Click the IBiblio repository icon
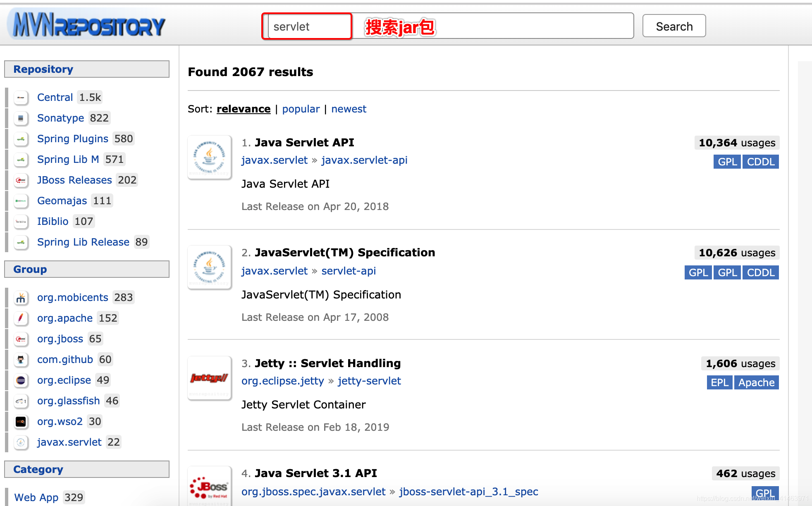 pyautogui.click(x=21, y=222)
